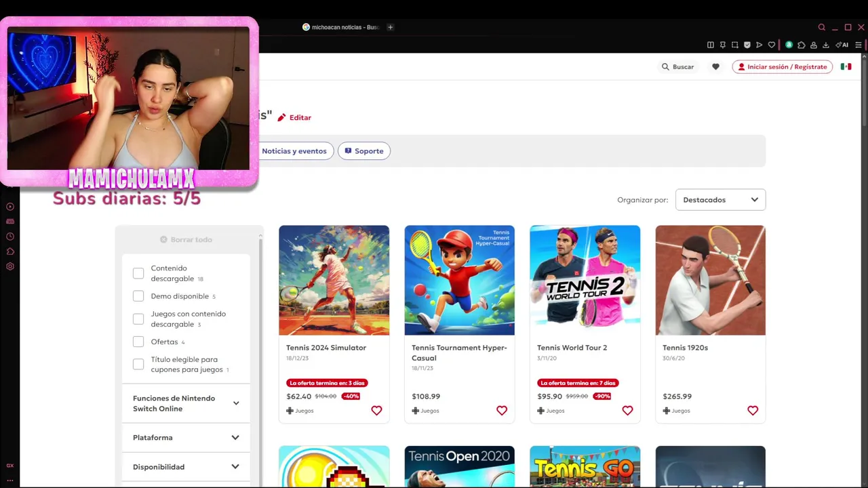The width and height of the screenshot is (868, 488).
Task: Open green 'a' extension icon
Action: coord(789,45)
